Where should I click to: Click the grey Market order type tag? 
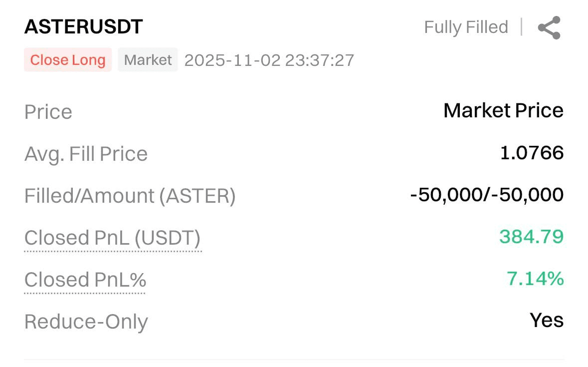[x=148, y=60]
